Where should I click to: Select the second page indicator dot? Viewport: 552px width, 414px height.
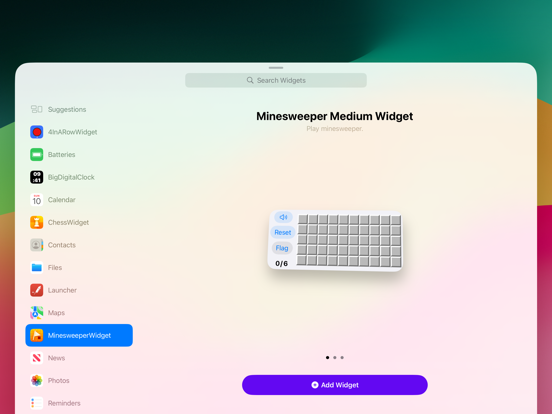[335, 357]
